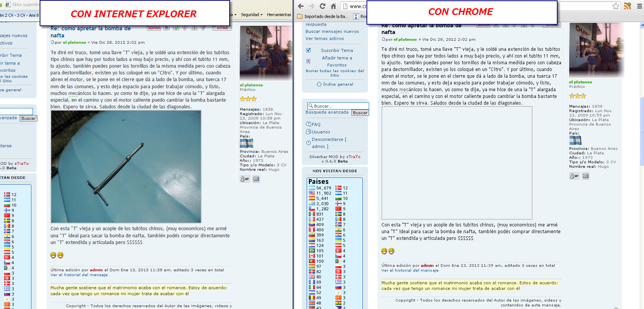The height and width of the screenshot is (309, 644).
Task: Click 'el platense' author link in Chrome post header
Action: click(405, 39)
